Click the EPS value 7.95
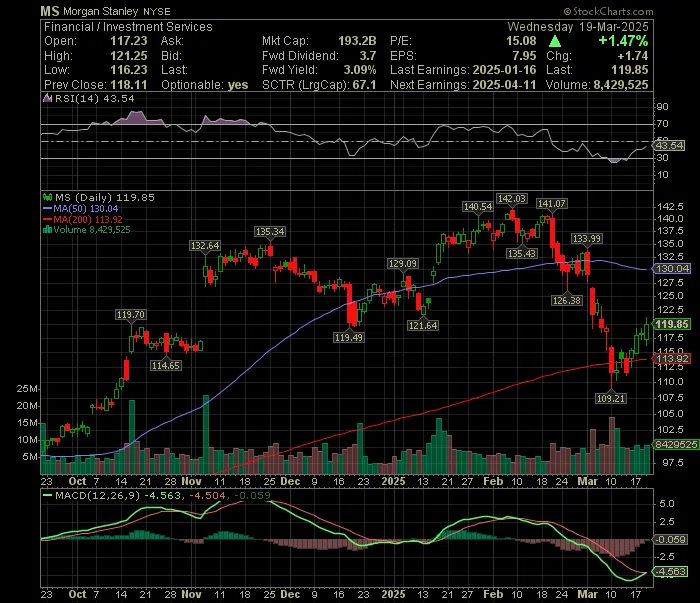The height and width of the screenshot is (603, 700). (x=524, y=56)
